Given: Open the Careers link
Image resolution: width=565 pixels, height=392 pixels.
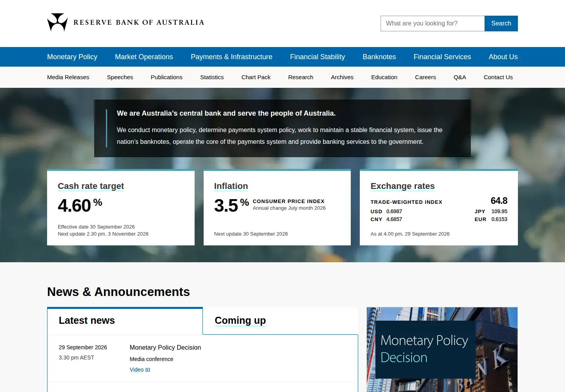Looking at the screenshot, I should coord(425,77).
